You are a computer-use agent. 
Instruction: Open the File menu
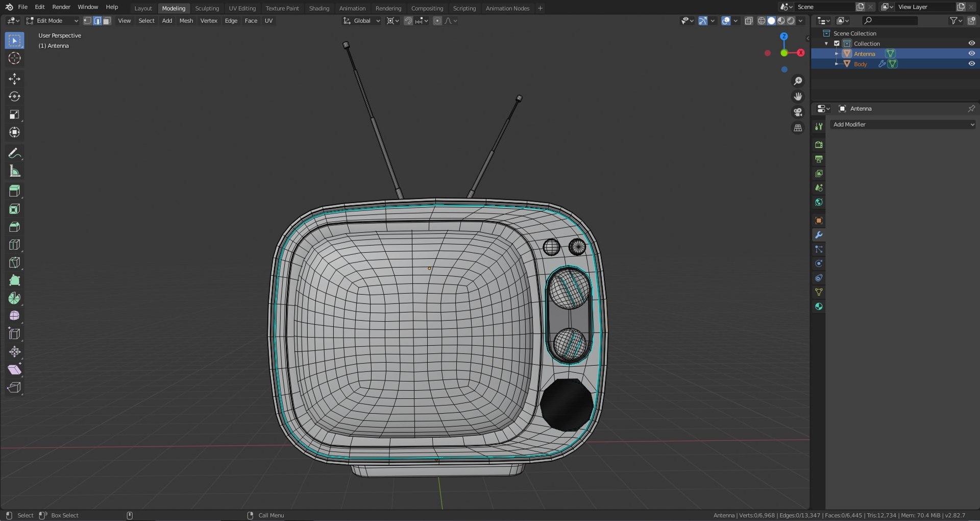(x=22, y=7)
